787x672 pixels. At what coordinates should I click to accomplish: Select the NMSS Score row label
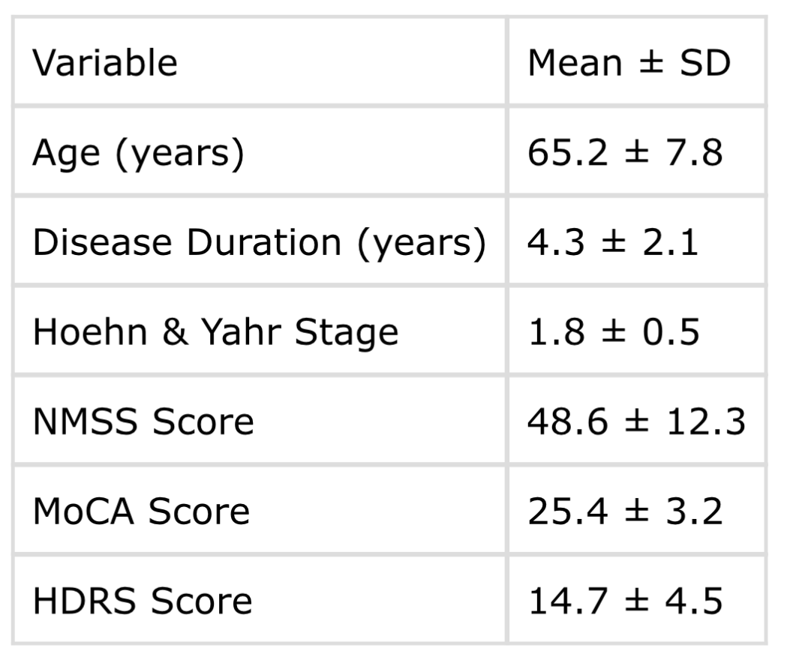tap(143, 422)
